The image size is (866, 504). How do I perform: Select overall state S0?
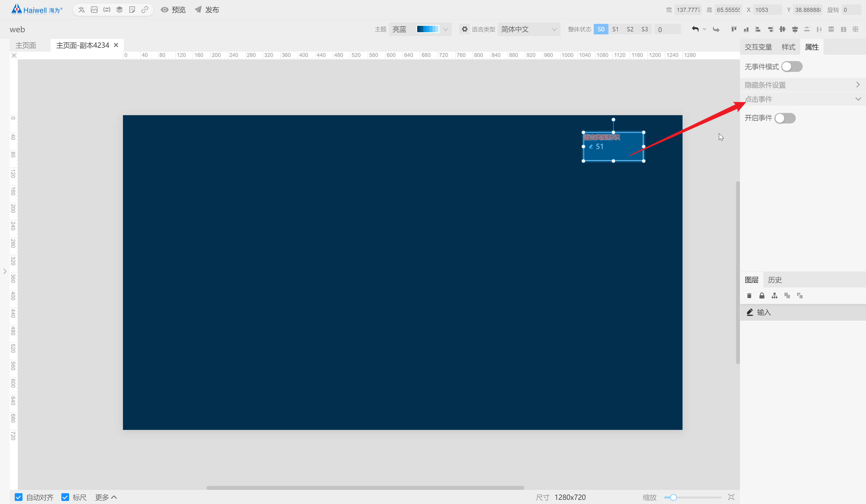tap(601, 29)
